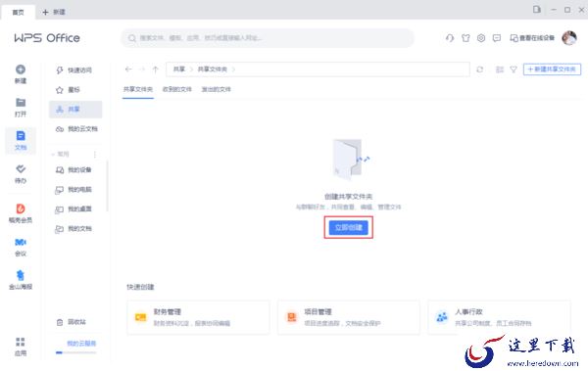Screen dimensions: 588x371
Task: Click the up-one-level arrow icon
Action: [x=156, y=70]
